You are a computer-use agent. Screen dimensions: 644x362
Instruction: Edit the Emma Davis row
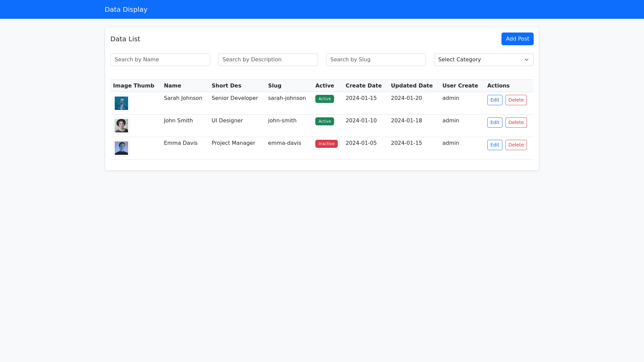(494, 145)
